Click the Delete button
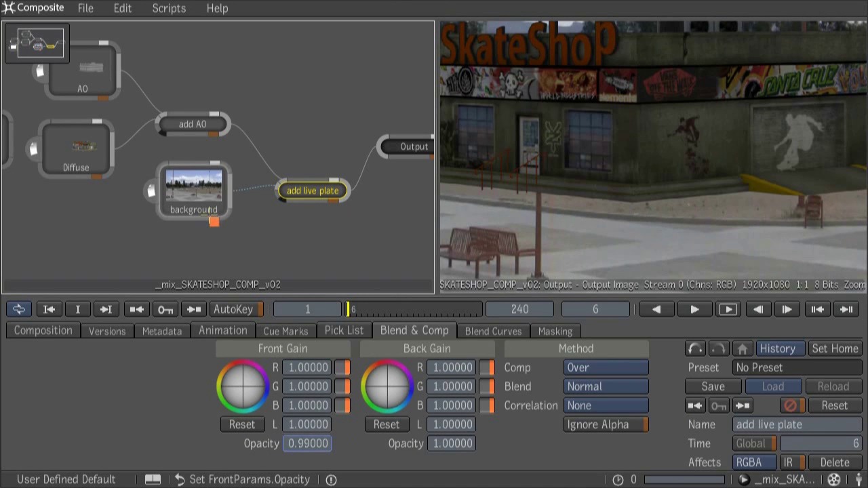 click(835, 462)
